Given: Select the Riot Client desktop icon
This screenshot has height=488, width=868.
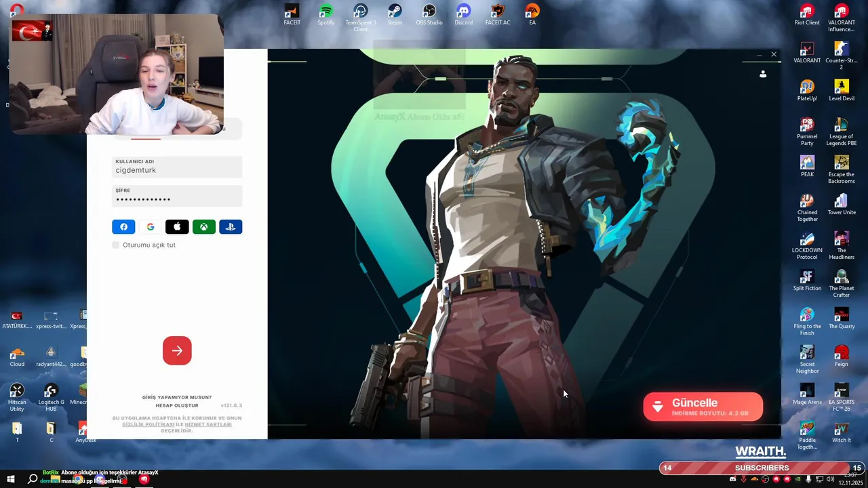Looking at the screenshot, I should [x=807, y=15].
